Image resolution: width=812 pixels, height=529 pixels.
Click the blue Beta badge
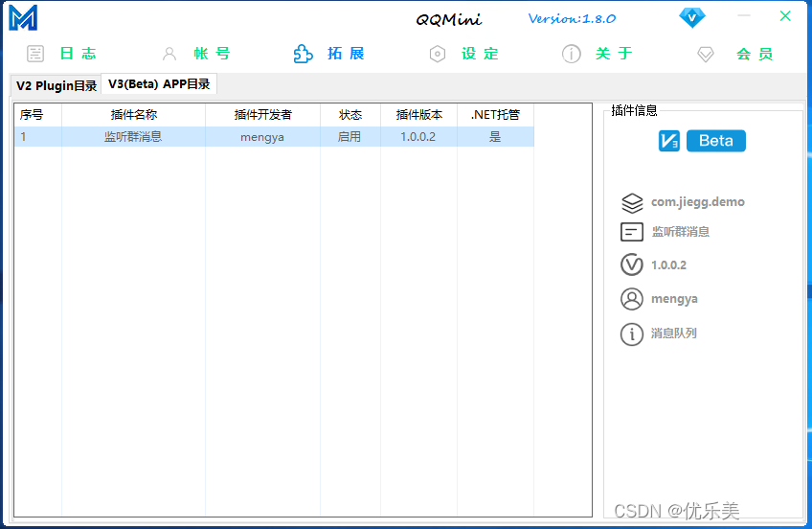click(x=716, y=141)
